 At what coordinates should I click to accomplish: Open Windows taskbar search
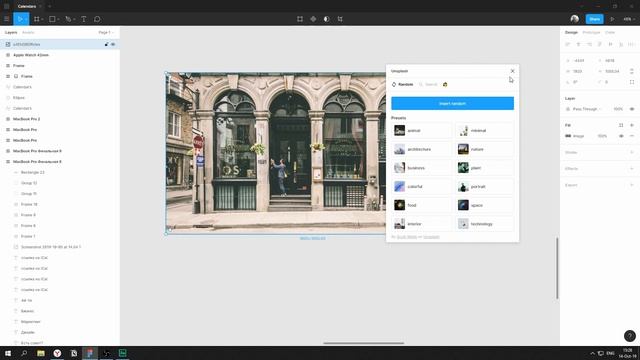(x=24, y=353)
